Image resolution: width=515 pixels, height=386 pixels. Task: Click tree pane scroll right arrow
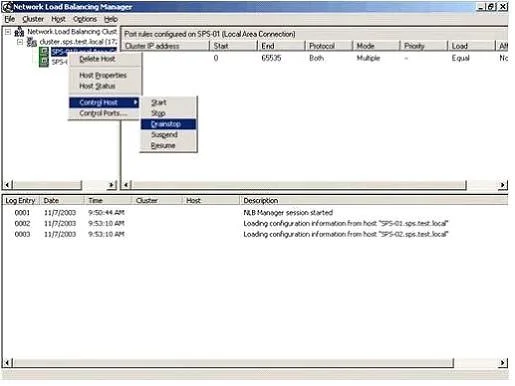point(112,185)
